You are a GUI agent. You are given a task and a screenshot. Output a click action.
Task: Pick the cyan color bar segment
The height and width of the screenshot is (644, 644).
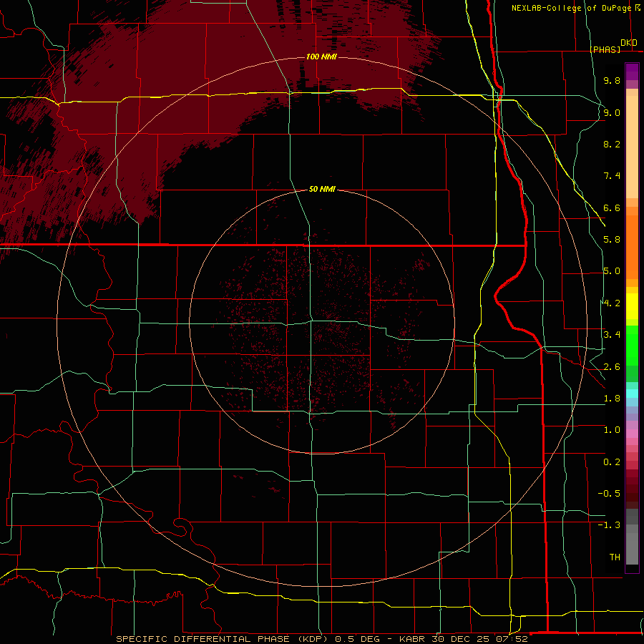pyautogui.click(x=632, y=394)
